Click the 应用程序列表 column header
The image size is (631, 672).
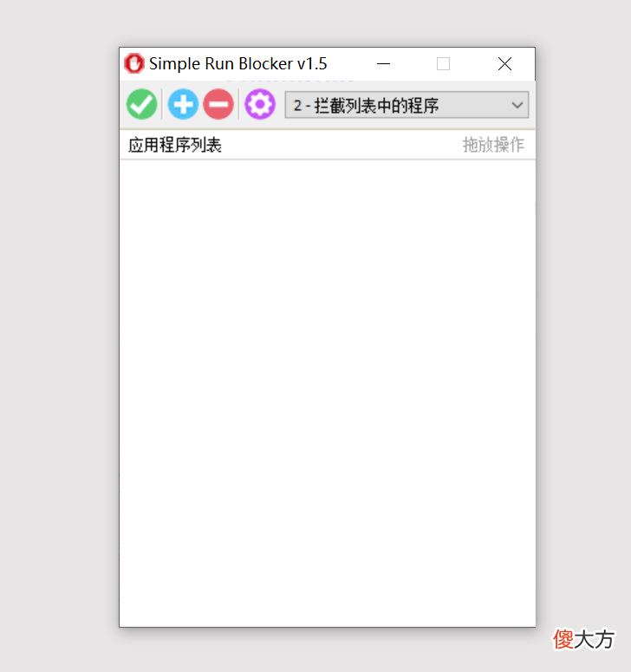click(175, 145)
